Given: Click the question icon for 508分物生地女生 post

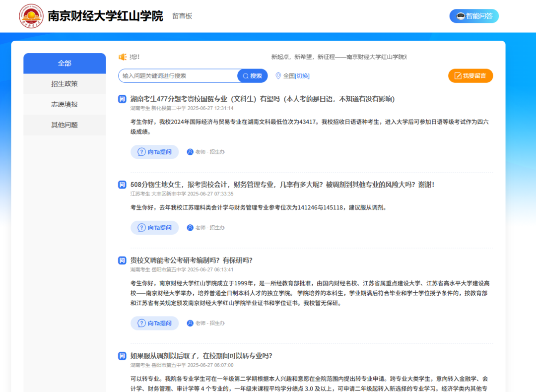Looking at the screenshot, I should pyautogui.click(x=122, y=185).
